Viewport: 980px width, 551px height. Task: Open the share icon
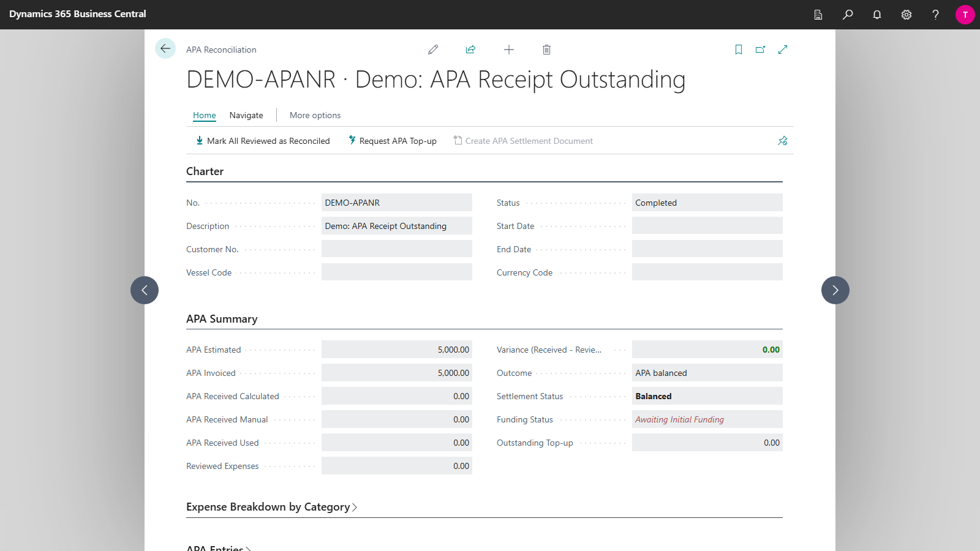coord(470,50)
